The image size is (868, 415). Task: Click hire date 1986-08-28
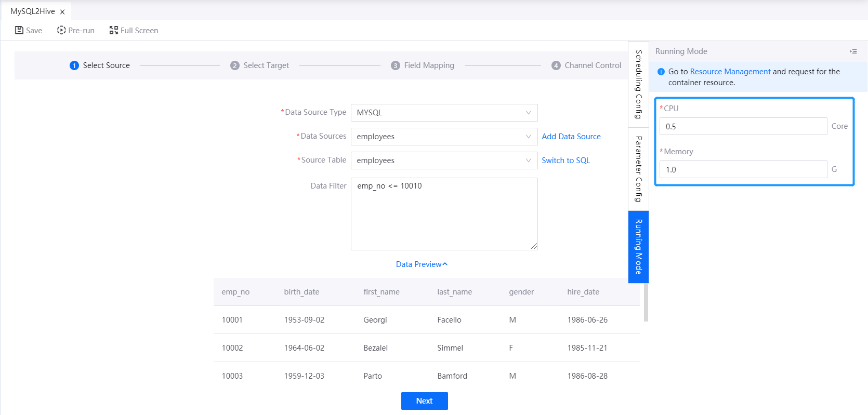click(587, 376)
